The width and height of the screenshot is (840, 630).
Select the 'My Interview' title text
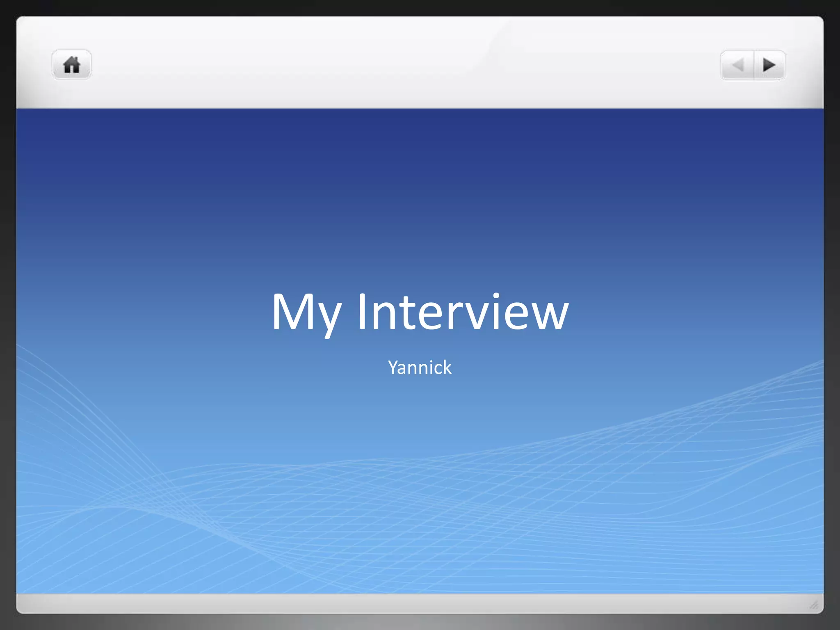(x=420, y=311)
